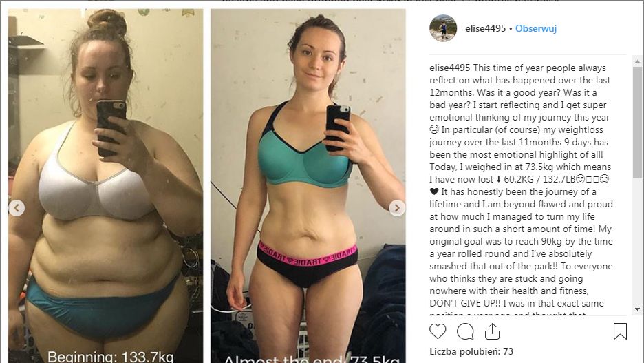
Task: Click elise4495 username starting the caption
Action: (450, 68)
